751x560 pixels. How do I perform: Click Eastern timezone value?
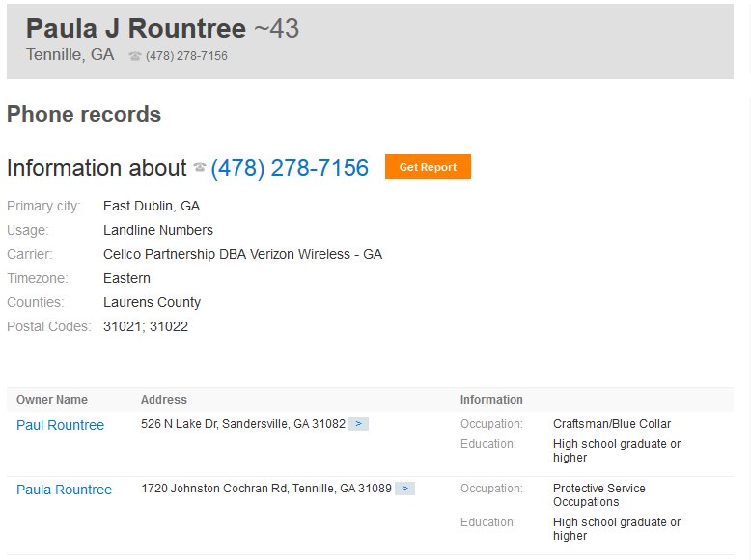coord(126,278)
